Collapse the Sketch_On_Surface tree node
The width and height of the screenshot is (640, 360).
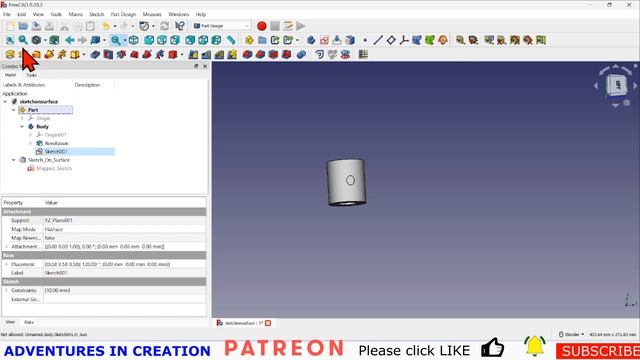[x=13, y=160]
